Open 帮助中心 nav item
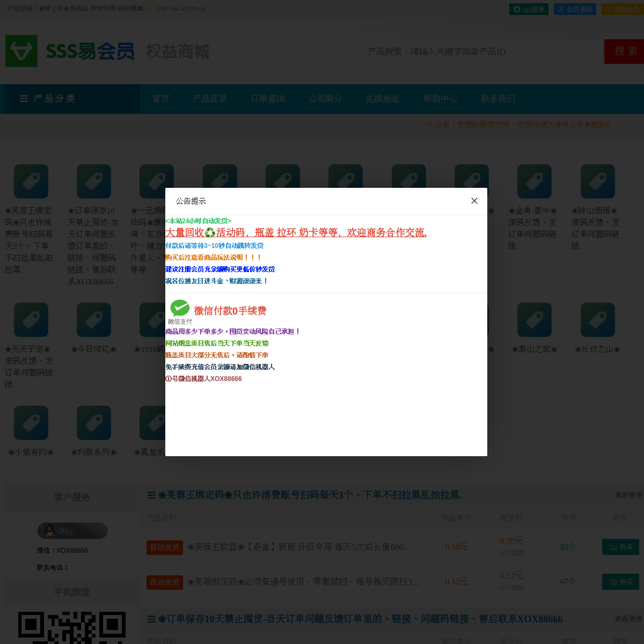This screenshot has height=644, width=644. [x=441, y=99]
